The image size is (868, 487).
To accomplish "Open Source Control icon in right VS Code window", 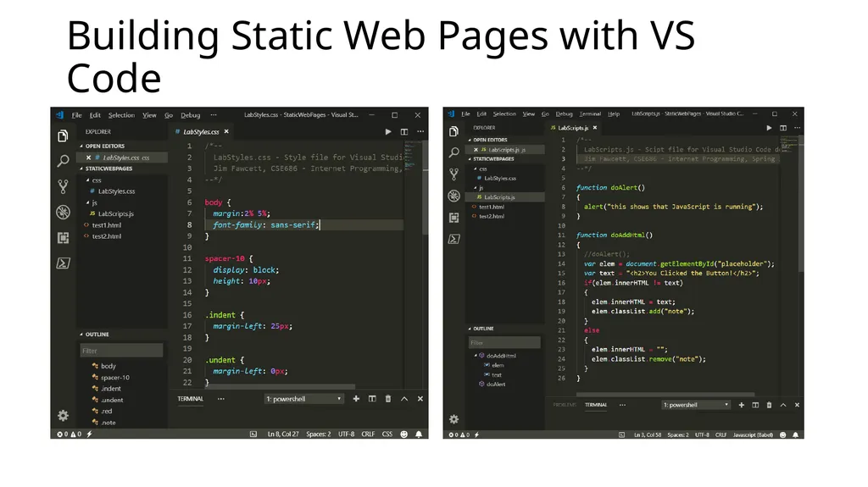I will click(x=454, y=174).
